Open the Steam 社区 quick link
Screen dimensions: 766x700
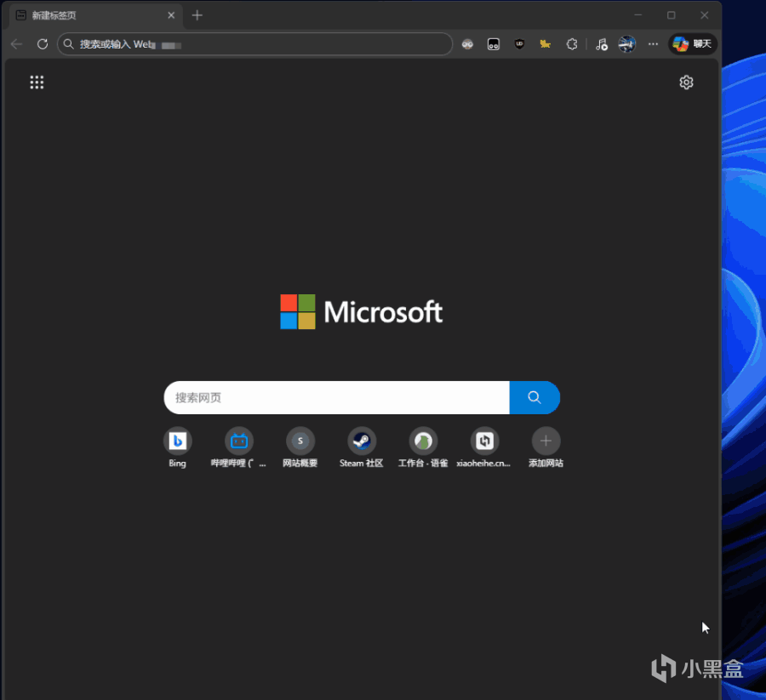(362, 441)
